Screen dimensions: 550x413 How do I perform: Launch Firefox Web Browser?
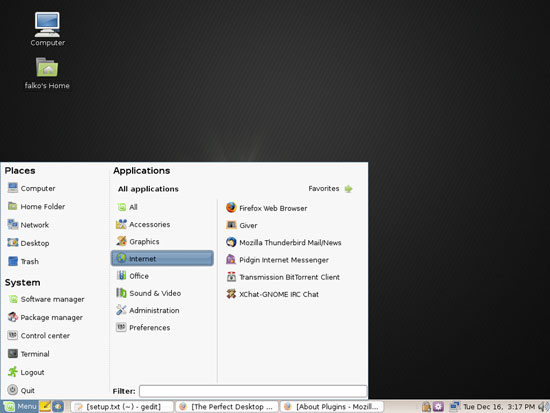pos(267,208)
